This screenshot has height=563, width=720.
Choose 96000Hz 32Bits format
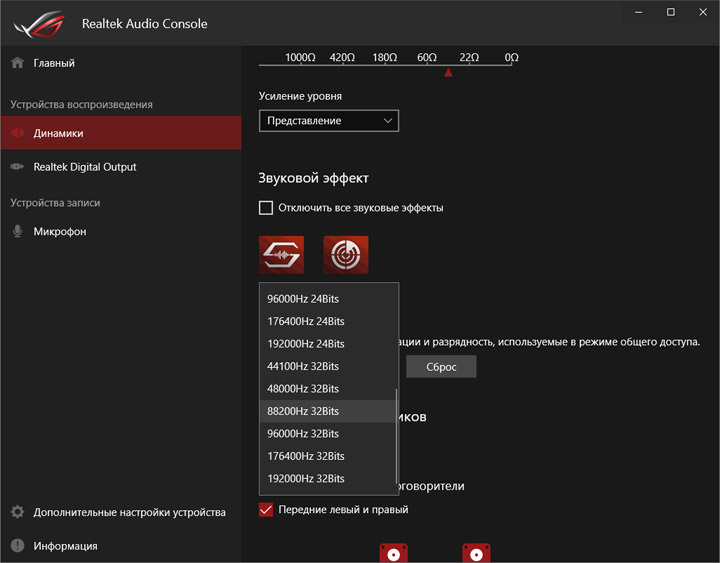click(x=328, y=434)
